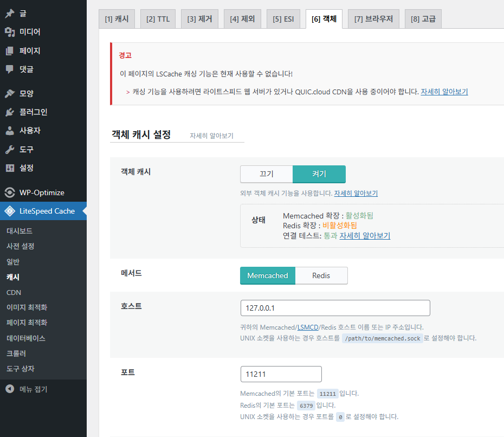Open 자세히 알아보기 link under cache toggle
The height and width of the screenshot is (437, 504).
356,193
